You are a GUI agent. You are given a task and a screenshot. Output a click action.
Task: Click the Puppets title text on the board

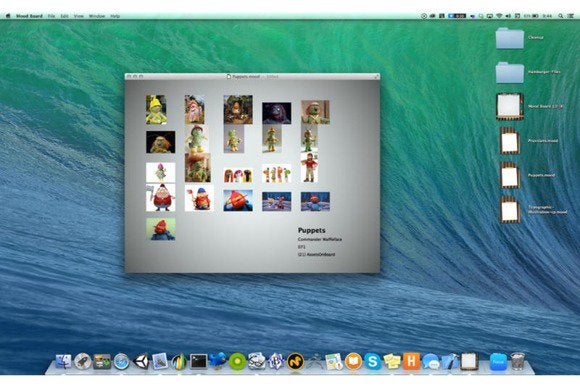311,230
